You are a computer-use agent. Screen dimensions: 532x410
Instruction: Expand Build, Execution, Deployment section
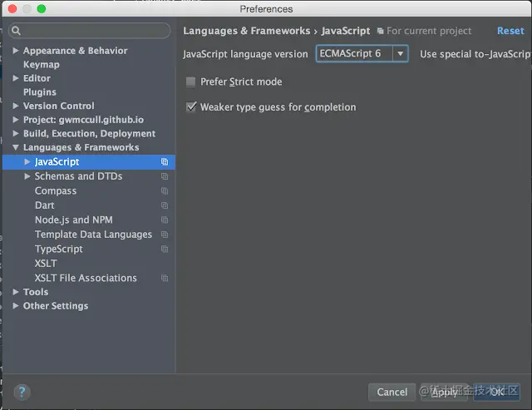click(16, 134)
